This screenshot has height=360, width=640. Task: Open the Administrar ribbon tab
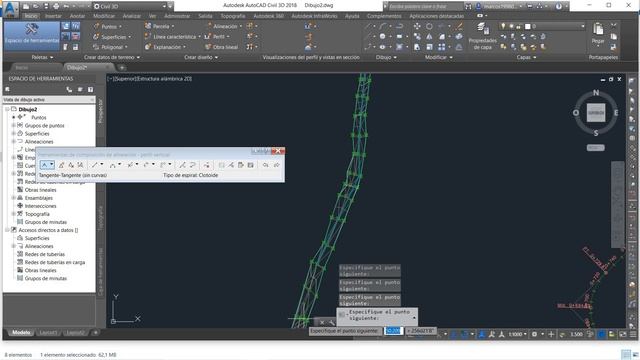pyautogui.click(x=177, y=16)
